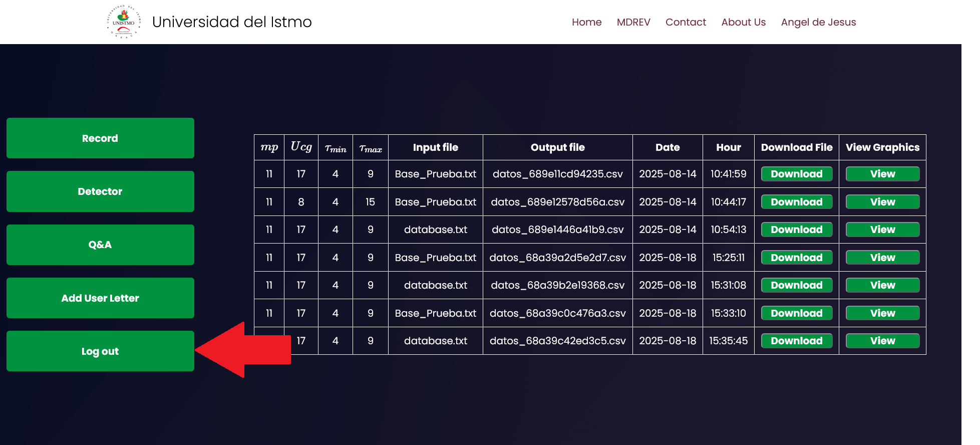Select output file datos_68a39c0c476a3.csv cell
The image size is (980, 445).
pyautogui.click(x=558, y=313)
